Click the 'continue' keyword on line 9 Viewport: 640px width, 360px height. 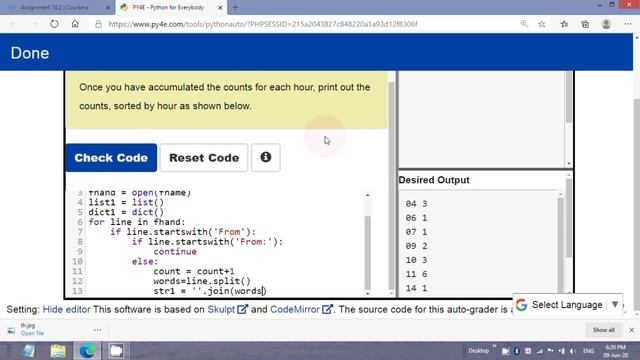point(175,251)
